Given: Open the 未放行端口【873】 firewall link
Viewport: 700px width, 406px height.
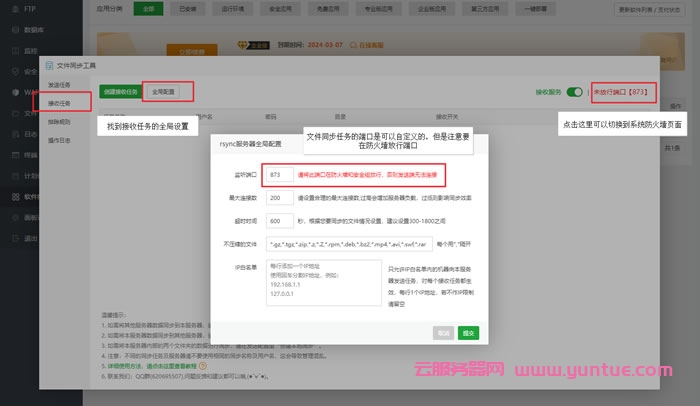Looking at the screenshot, I should 624,91.
